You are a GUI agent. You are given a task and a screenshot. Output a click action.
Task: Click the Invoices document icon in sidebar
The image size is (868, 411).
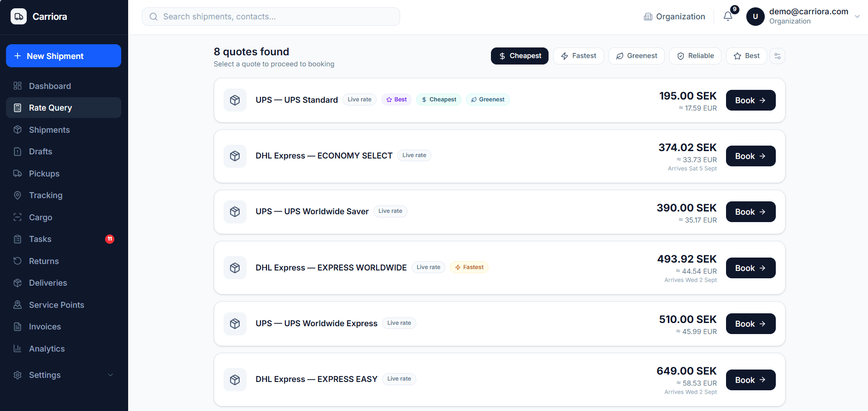click(18, 327)
